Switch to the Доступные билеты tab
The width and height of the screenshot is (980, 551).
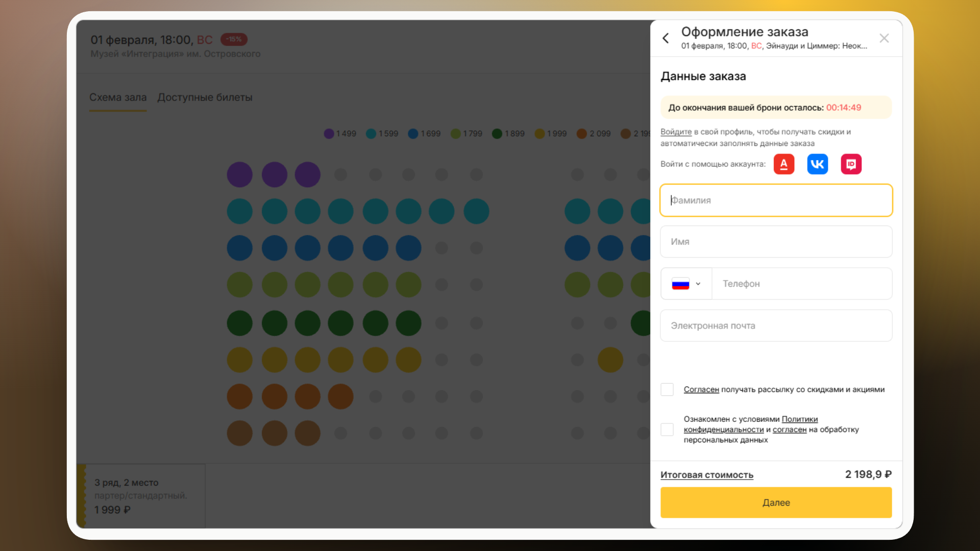tap(205, 97)
